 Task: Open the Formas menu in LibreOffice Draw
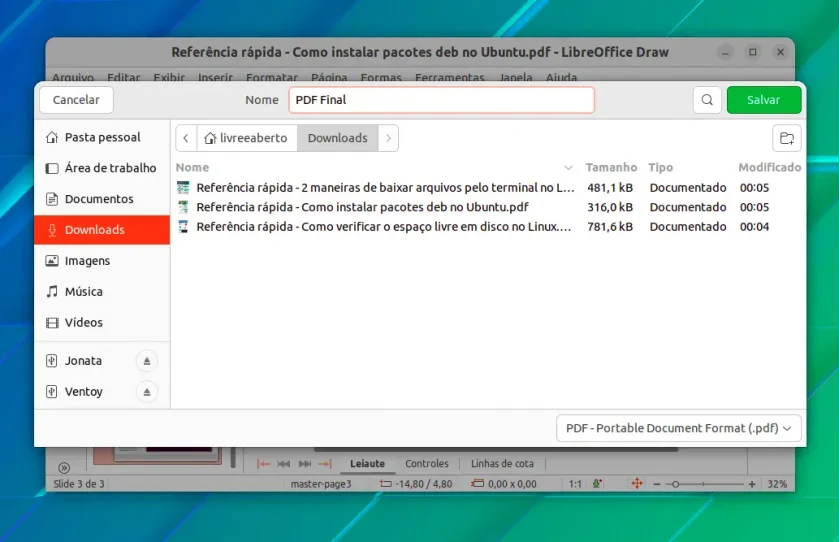click(x=381, y=77)
